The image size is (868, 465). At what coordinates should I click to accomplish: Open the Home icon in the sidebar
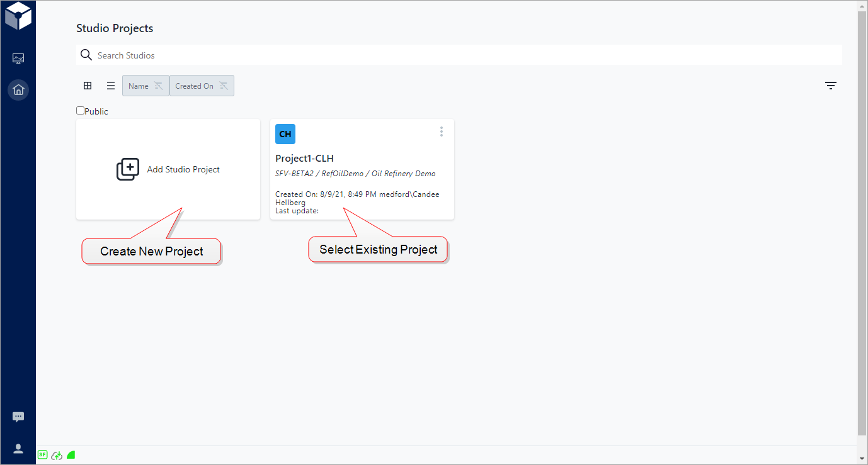pyautogui.click(x=18, y=89)
